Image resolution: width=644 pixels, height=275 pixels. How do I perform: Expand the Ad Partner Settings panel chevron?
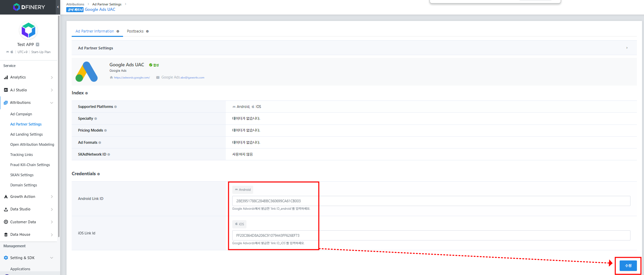coord(626,48)
